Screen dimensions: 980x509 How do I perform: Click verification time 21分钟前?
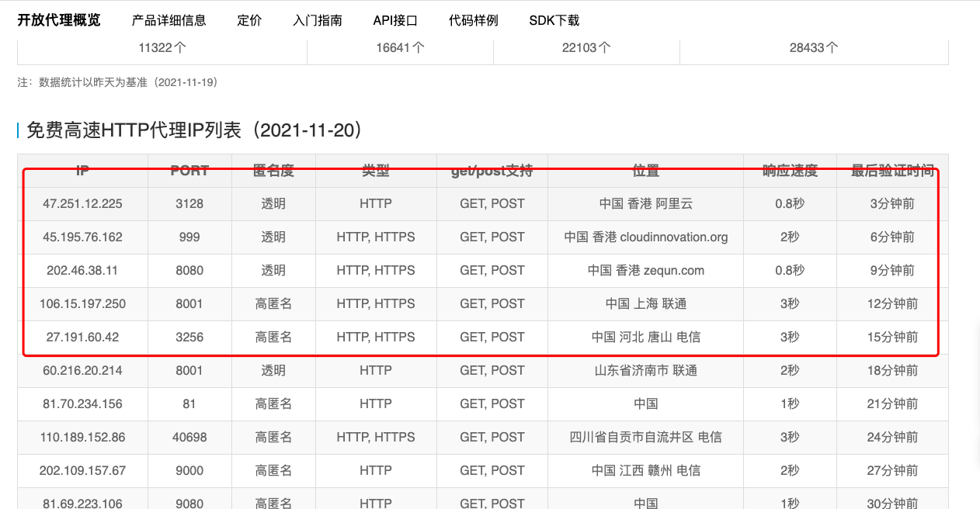point(892,404)
